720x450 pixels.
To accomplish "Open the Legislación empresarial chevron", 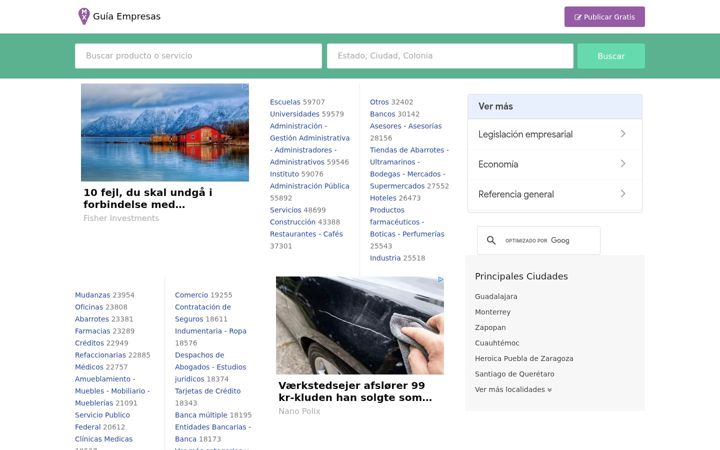I will (x=623, y=134).
